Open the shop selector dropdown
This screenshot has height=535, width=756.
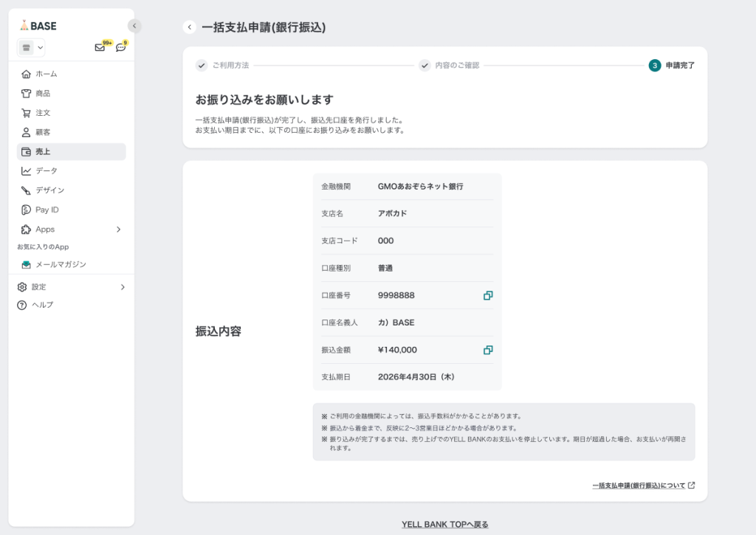point(31,48)
